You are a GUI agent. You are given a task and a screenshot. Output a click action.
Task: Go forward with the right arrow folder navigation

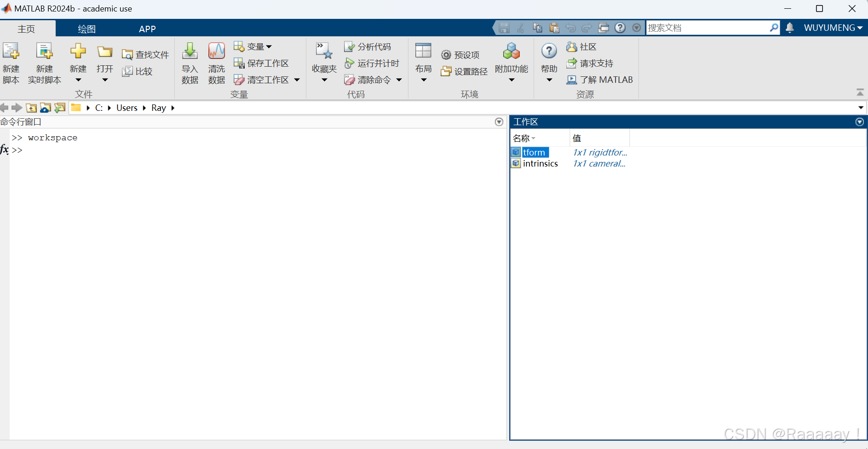(x=17, y=108)
